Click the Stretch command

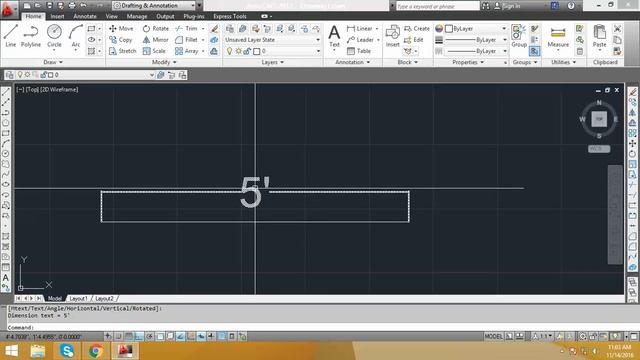pos(122,51)
